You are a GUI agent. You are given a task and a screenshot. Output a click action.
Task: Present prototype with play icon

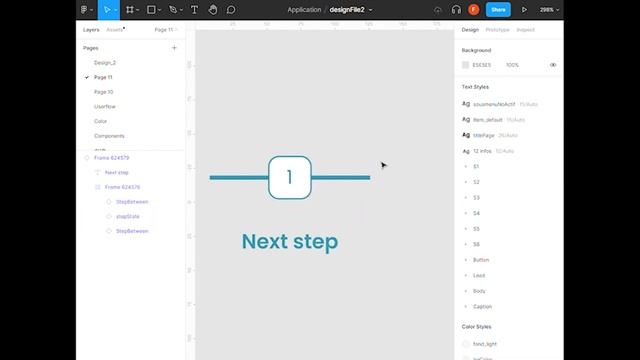[x=524, y=9]
